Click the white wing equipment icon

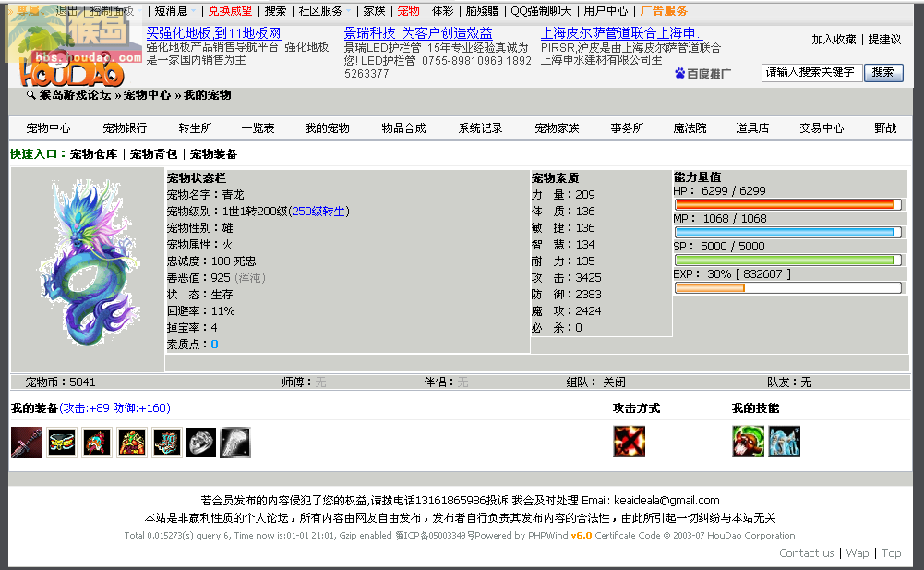click(x=235, y=442)
